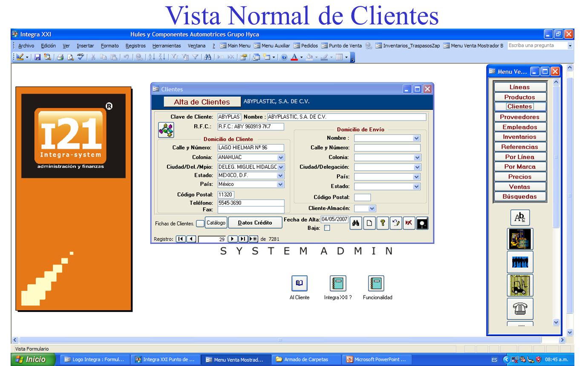This screenshot has width=588, height=366.
Task: Click the telephone icon in Menu Venta panel
Action: coord(520,309)
